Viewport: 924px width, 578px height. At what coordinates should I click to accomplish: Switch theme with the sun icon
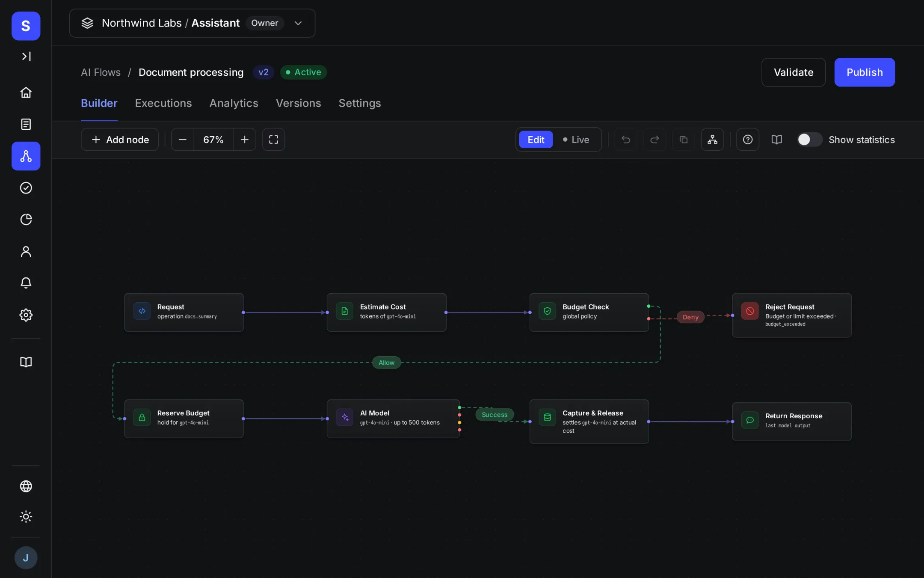[x=26, y=517]
